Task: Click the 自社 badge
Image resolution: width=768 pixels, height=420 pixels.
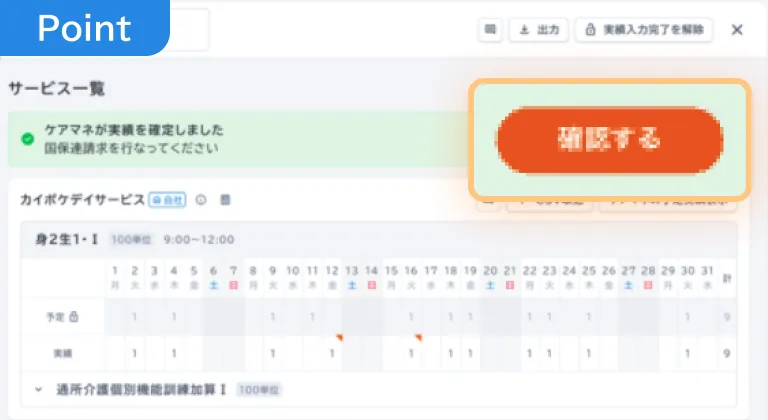Action: [167, 200]
